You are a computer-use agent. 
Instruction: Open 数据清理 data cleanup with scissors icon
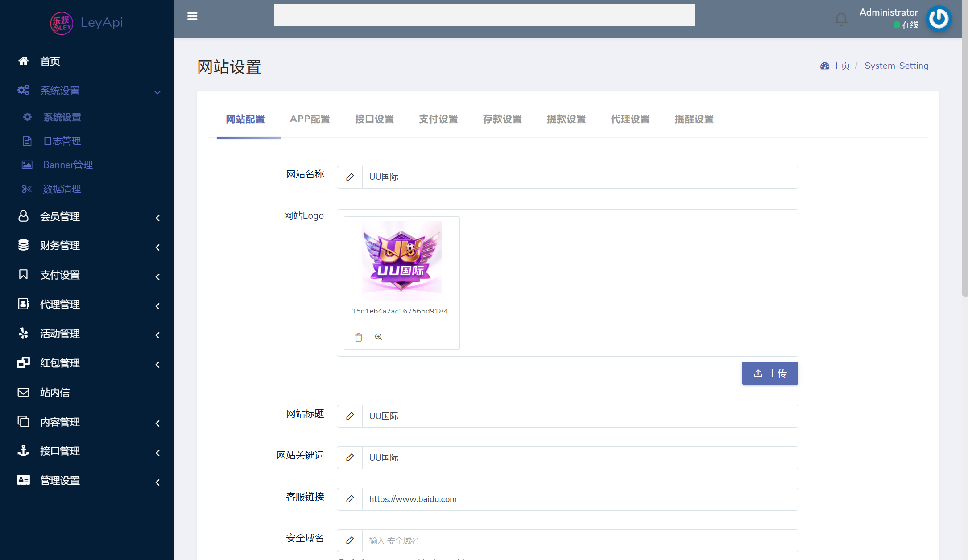pos(27,189)
